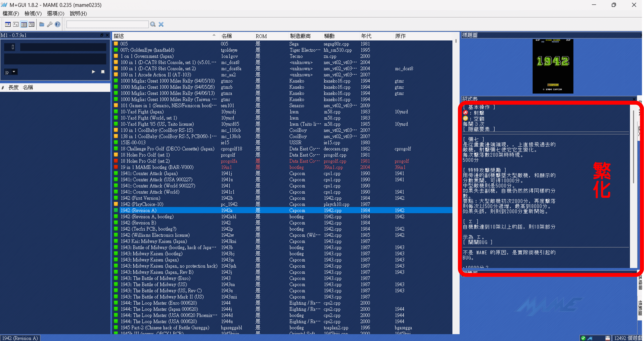Sort by the 驅動 column header

pyautogui.click(x=341, y=36)
